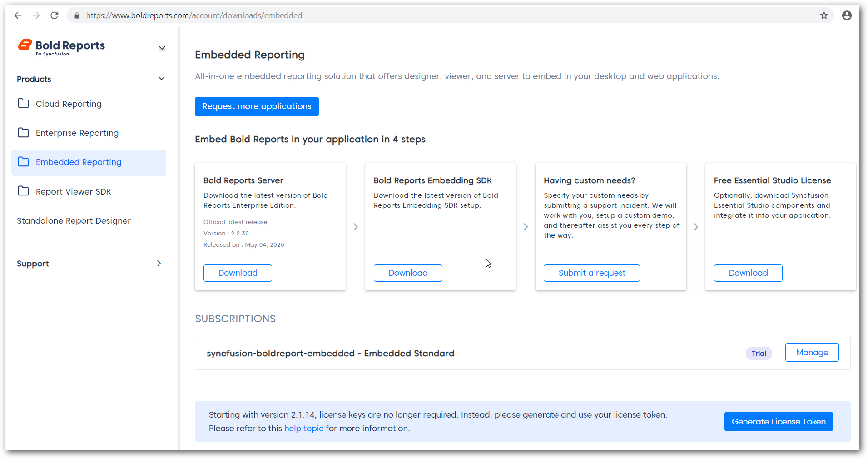The image size is (868, 459).
Task: Click the Embedded Reporting folder icon
Action: [23, 162]
